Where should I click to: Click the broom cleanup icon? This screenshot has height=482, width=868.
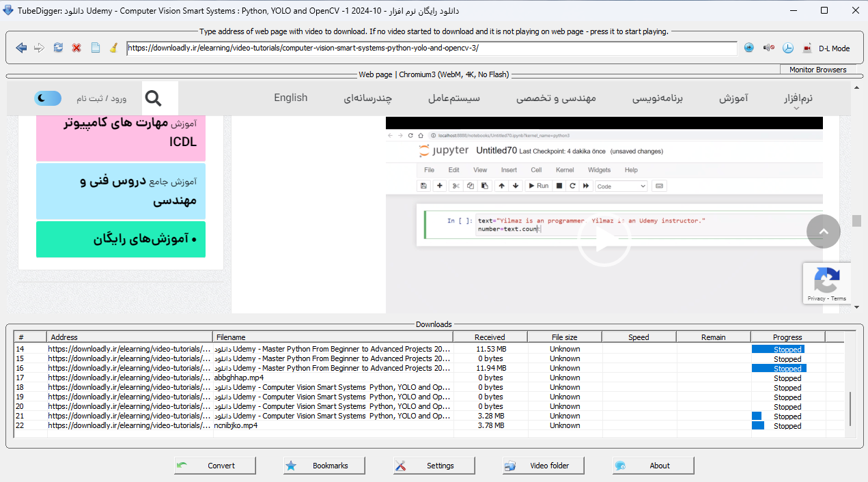[x=113, y=48]
